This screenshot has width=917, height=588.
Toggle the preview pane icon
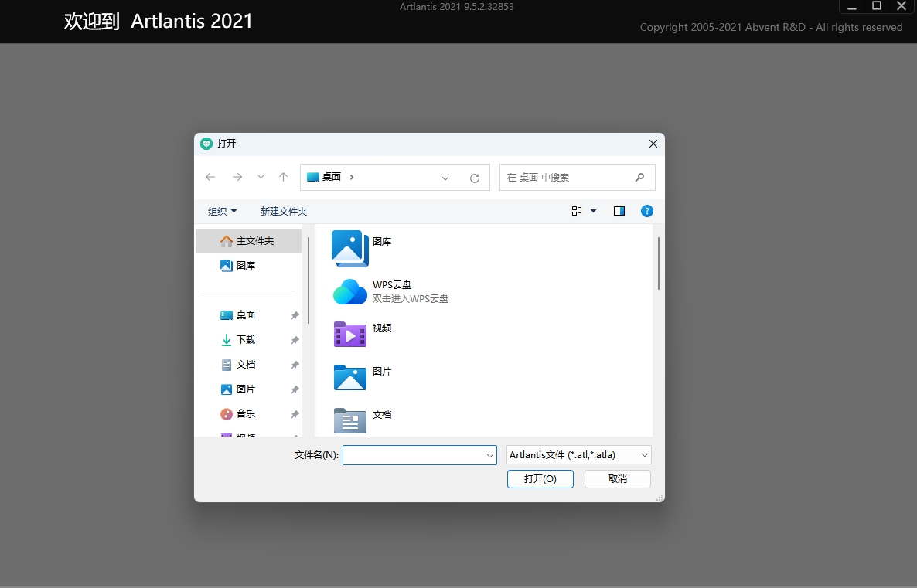[619, 210]
